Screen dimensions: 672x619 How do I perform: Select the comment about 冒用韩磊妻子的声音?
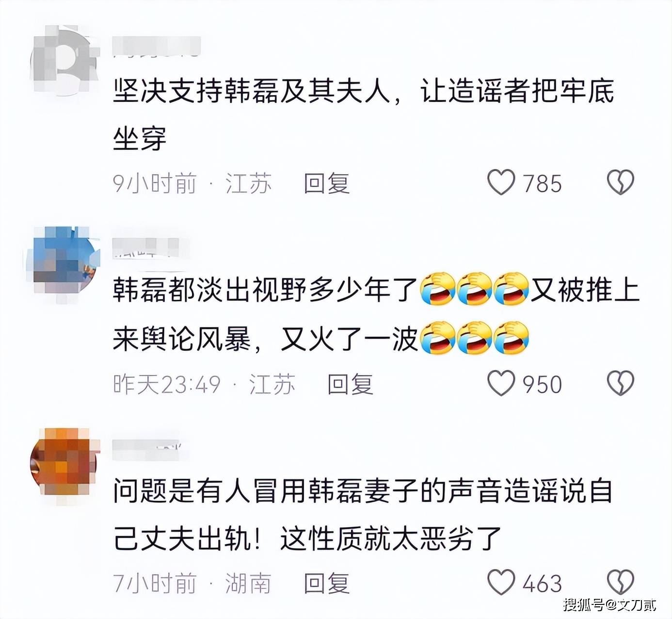[x=363, y=514]
